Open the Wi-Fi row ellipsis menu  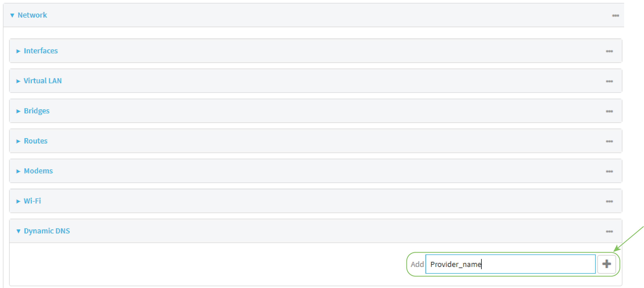(609, 201)
